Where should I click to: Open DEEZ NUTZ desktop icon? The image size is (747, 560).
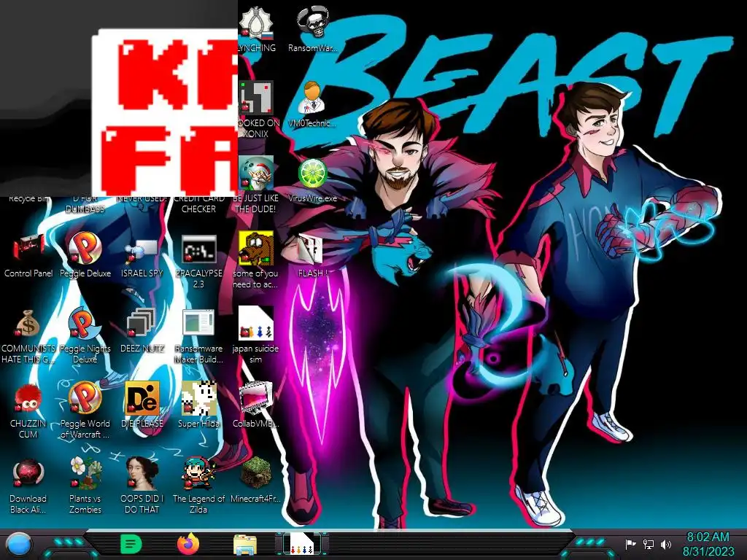142,323
